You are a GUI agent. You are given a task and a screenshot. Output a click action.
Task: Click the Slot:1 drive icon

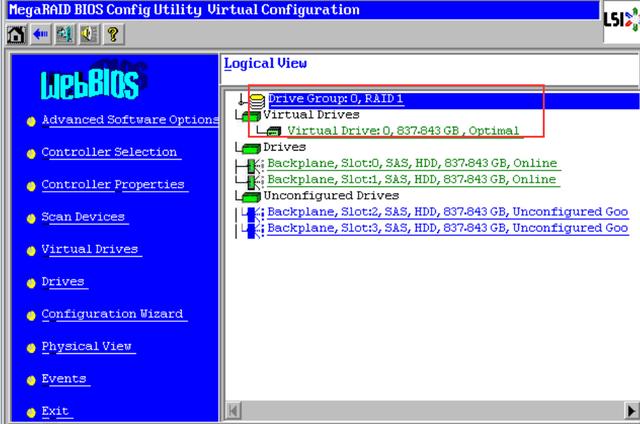pyautogui.click(x=256, y=182)
